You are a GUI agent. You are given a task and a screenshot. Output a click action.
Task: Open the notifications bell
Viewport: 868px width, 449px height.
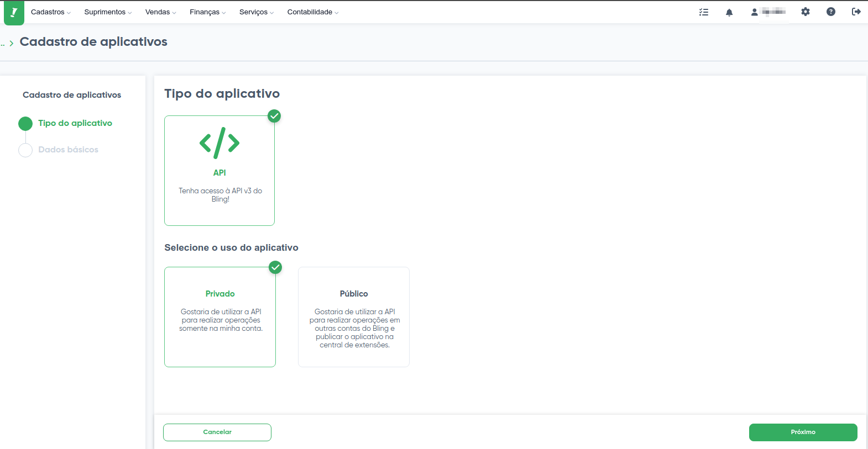[x=729, y=12]
